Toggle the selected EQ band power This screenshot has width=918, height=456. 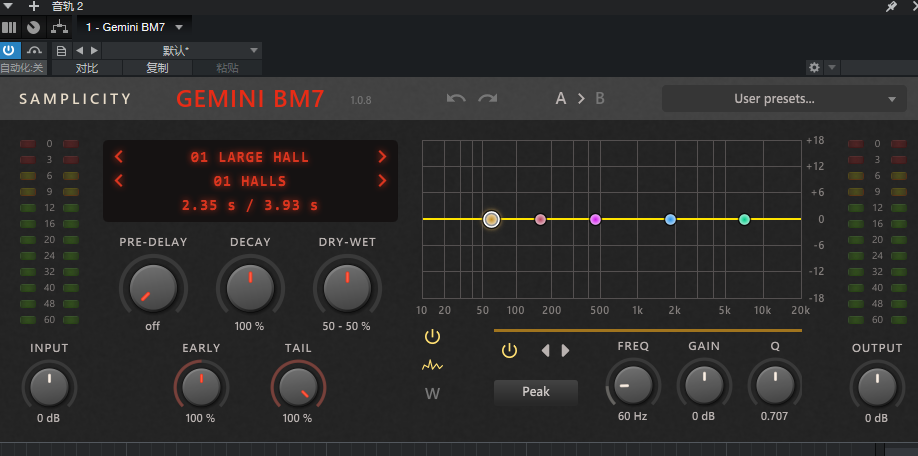[x=509, y=351]
